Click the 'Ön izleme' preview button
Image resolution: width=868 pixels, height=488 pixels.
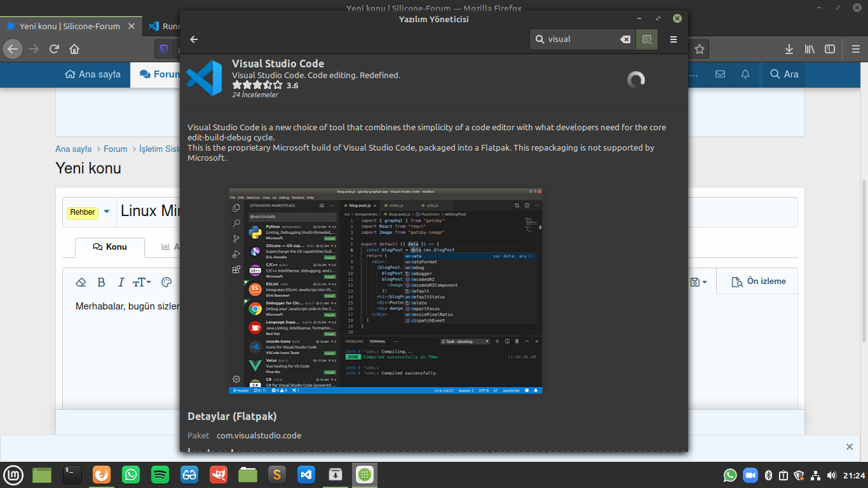(x=759, y=281)
